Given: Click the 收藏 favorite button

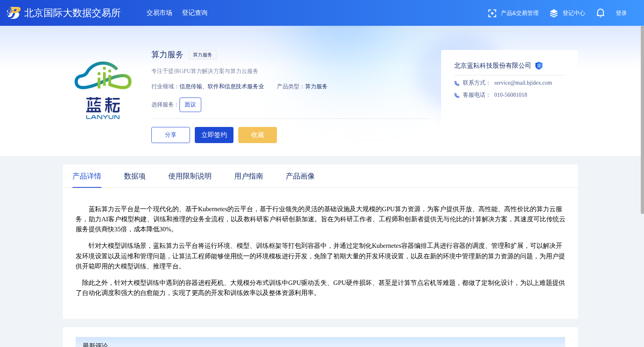Looking at the screenshot, I should coord(258,135).
